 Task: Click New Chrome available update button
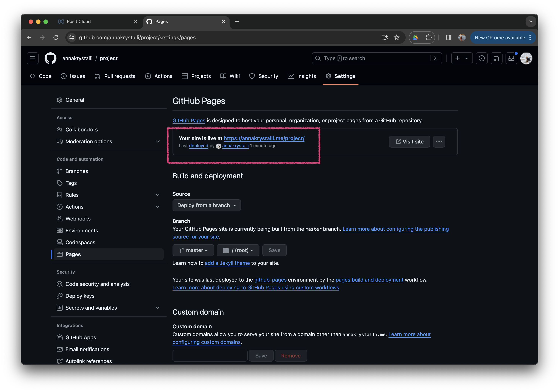click(503, 37)
